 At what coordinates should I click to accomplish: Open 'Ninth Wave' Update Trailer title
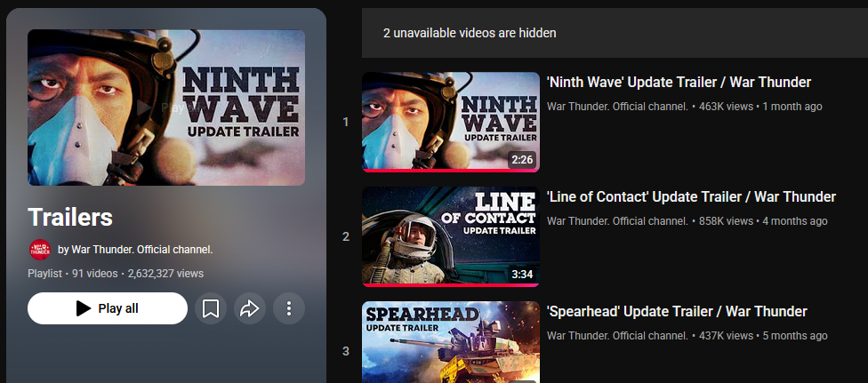(x=679, y=83)
